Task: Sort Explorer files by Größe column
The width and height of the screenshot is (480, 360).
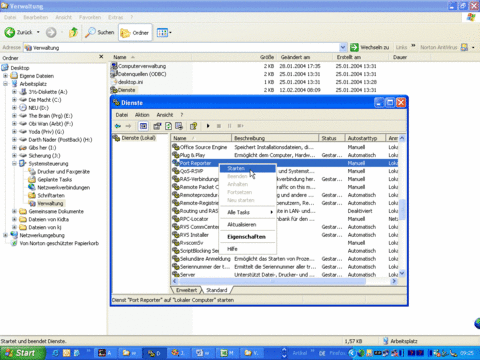Action: (x=267, y=57)
